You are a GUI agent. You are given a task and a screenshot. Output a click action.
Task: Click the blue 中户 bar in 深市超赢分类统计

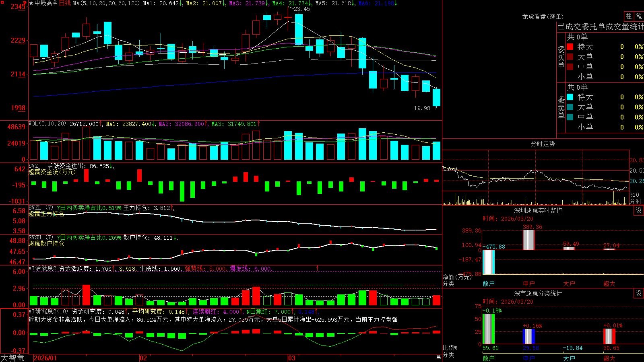click(x=528, y=337)
